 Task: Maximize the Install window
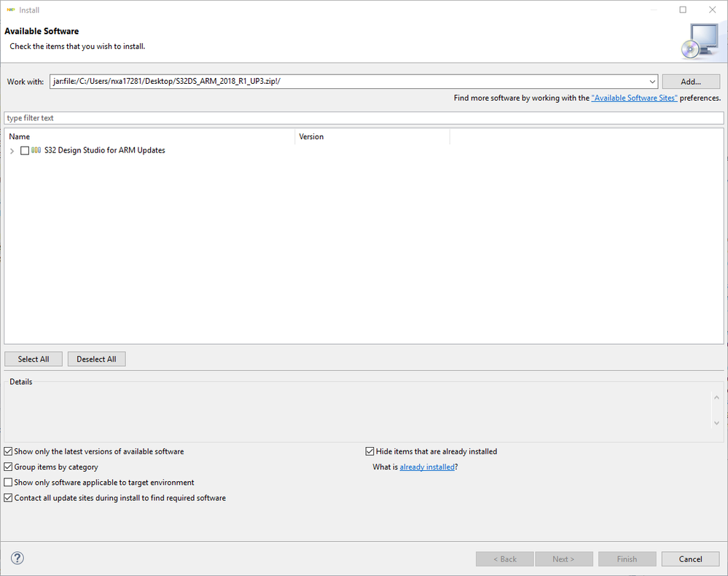[x=683, y=9]
